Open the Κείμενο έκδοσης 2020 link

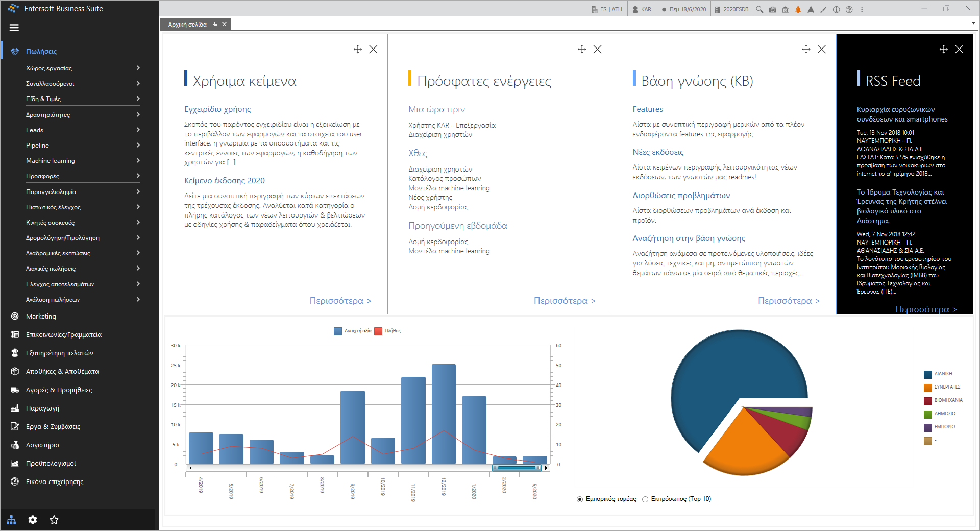pos(225,180)
